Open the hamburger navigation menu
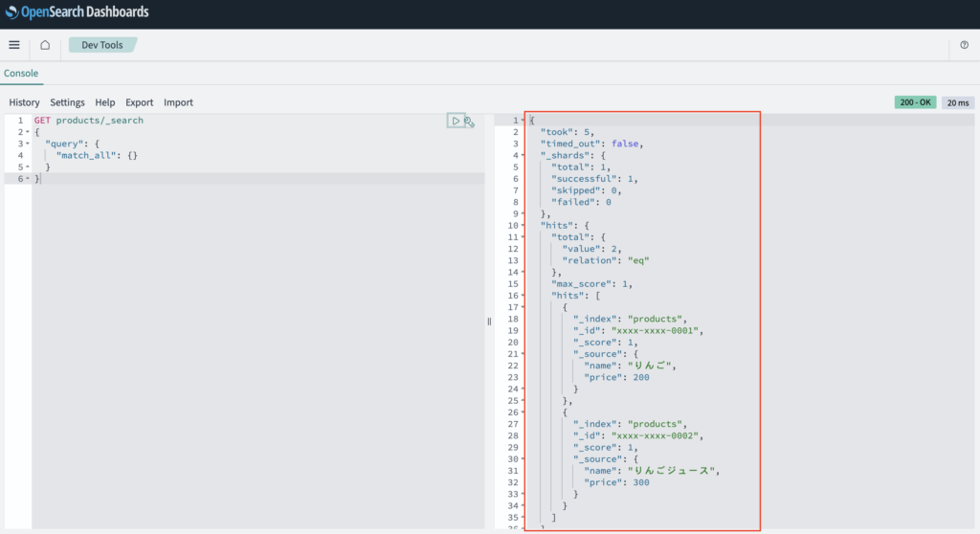 14,45
